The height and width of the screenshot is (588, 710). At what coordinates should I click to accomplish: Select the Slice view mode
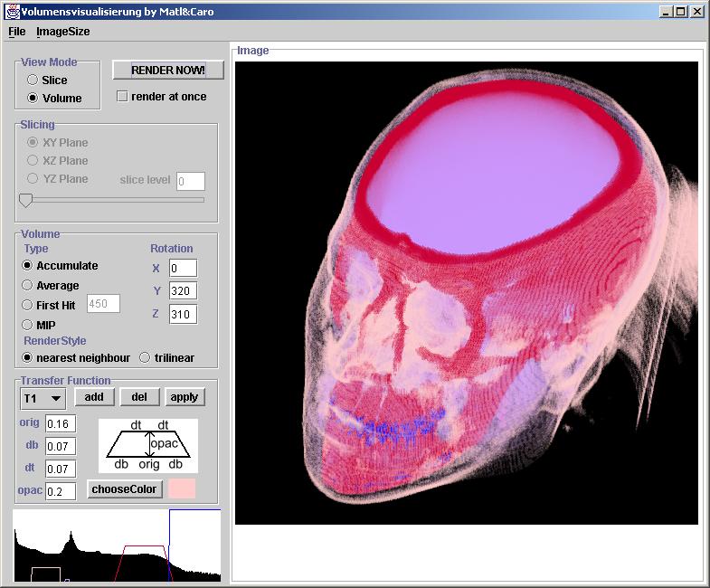(33, 81)
